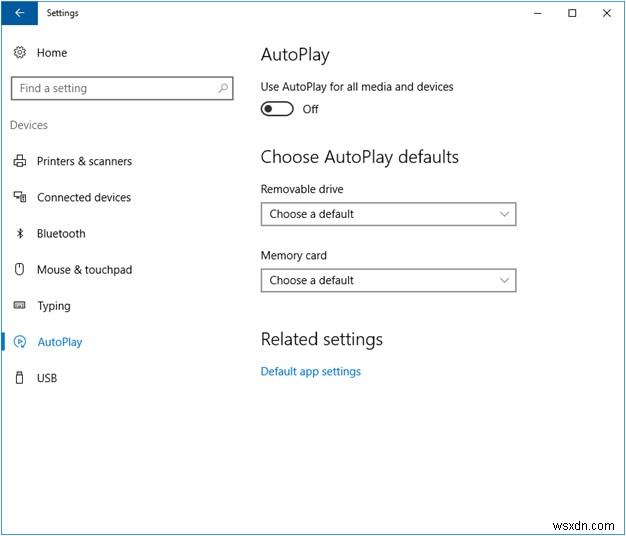Screen dimensions: 626x536
Task: Click the back arrow in title bar
Action: tap(19, 13)
